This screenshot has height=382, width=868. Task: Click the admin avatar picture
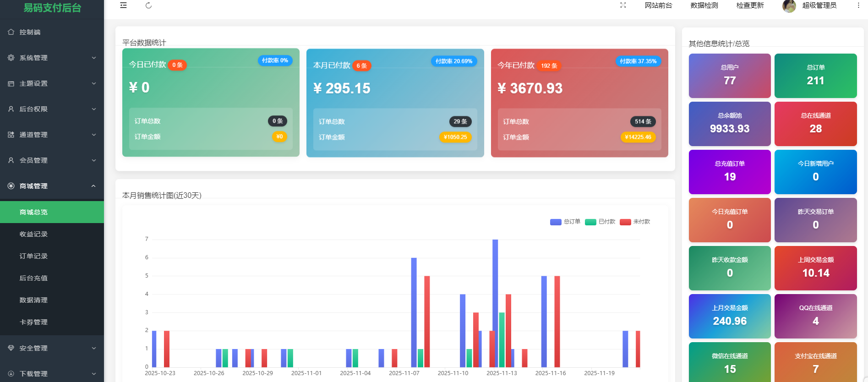click(x=789, y=6)
